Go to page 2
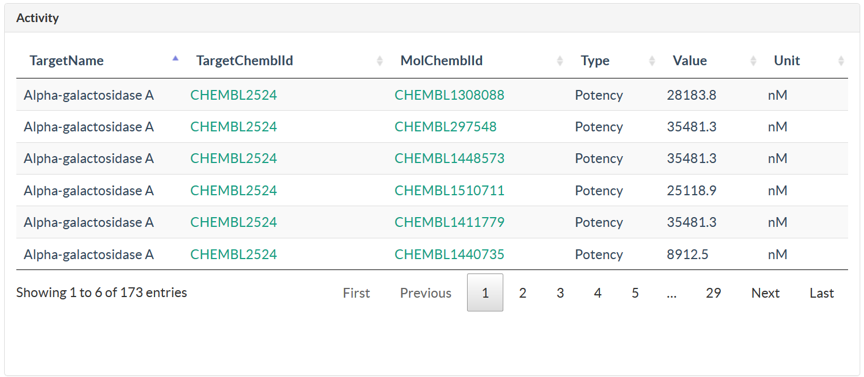The height and width of the screenshot is (377, 864). pos(522,293)
